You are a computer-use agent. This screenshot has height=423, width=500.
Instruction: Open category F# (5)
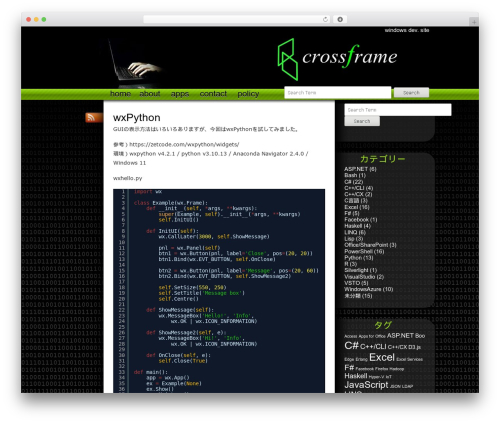pos(352,213)
